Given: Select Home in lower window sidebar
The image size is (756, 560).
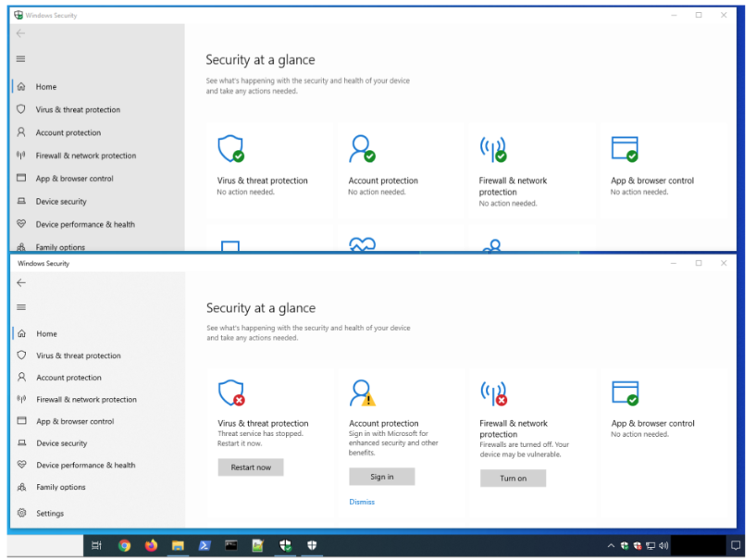Looking at the screenshot, I should 98,334.
